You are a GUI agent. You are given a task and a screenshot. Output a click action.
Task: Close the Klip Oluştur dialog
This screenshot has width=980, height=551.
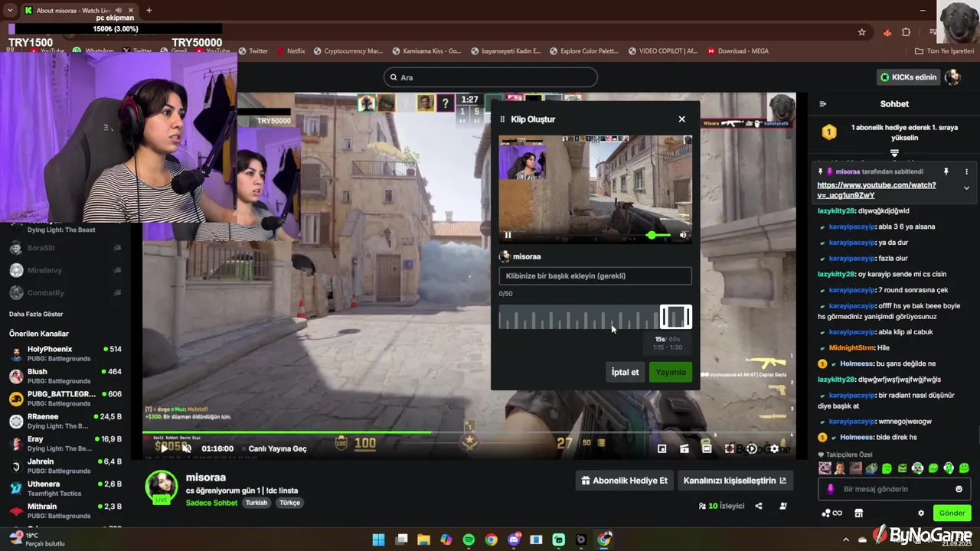[x=681, y=119]
